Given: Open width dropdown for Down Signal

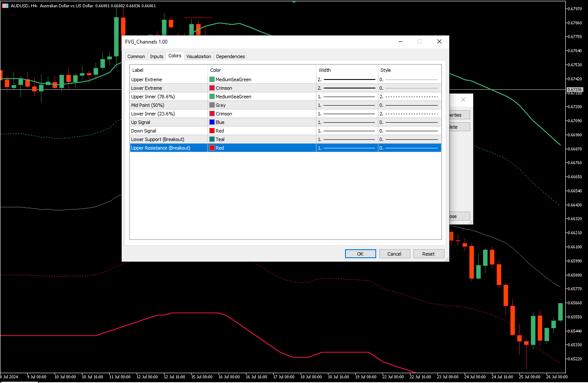Looking at the screenshot, I should point(347,131).
